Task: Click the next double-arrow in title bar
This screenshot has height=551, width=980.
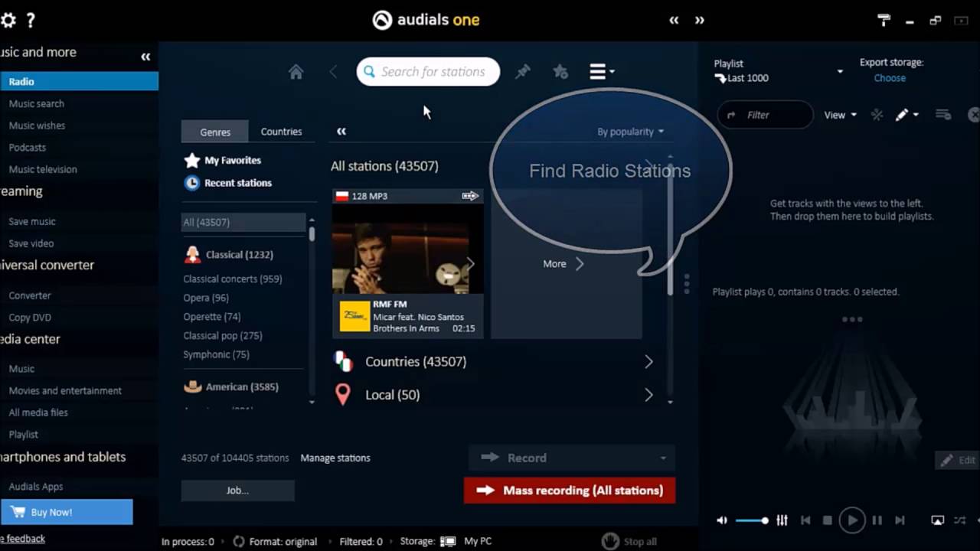Action: tap(699, 21)
